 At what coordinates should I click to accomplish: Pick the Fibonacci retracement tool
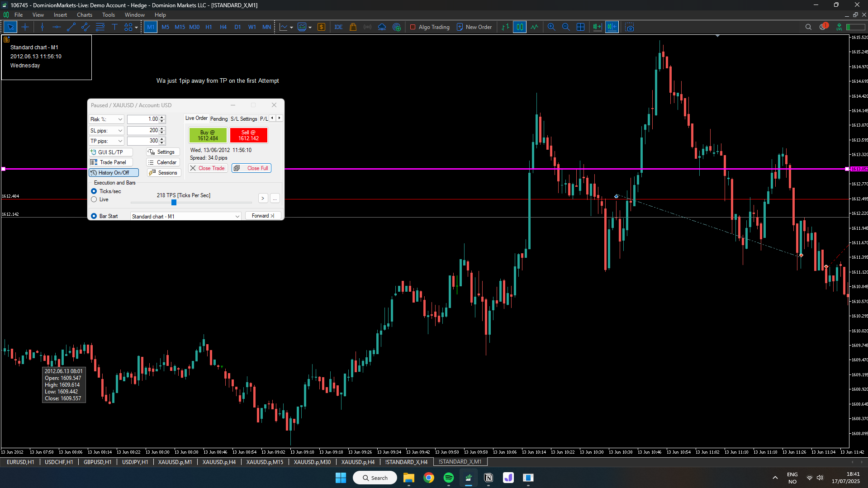tap(100, 27)
